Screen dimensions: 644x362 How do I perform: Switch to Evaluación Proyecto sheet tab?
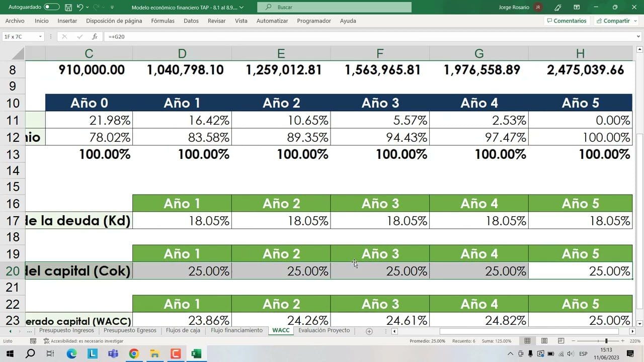coord(324,331)
